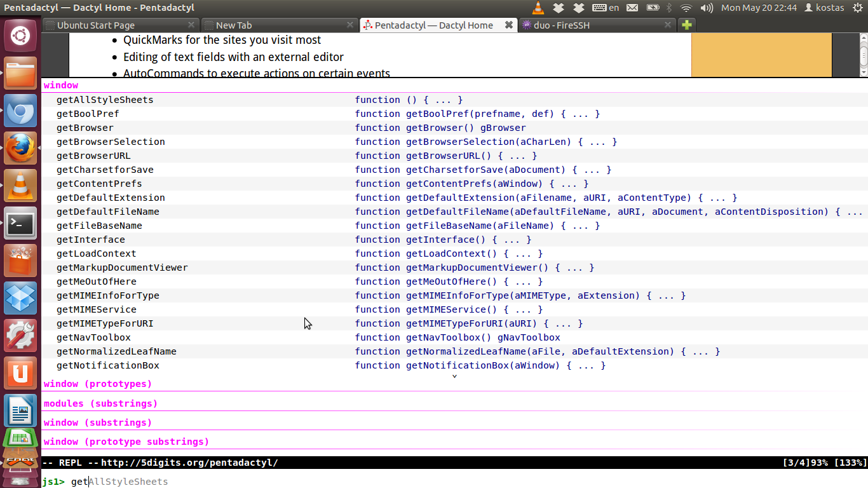Open LibreOffice Calc from the launcher

[20, 438]
